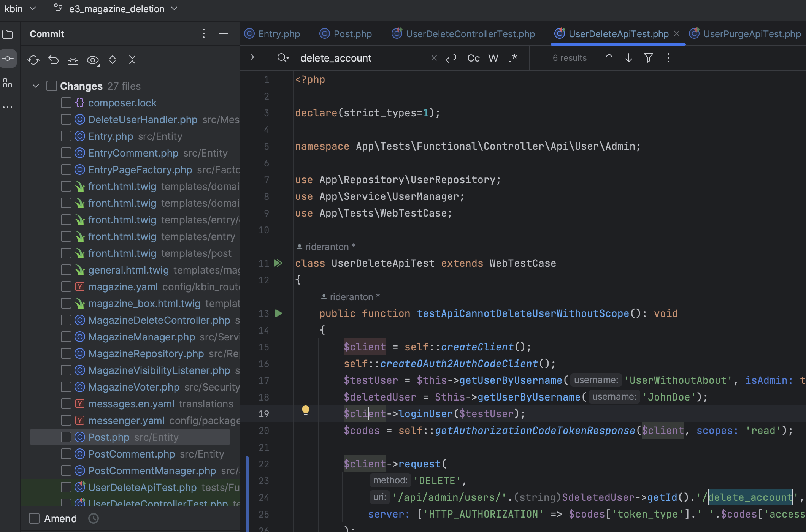
Task: Open the Show Diff eye icon menu
Action: tap(93, 60)
